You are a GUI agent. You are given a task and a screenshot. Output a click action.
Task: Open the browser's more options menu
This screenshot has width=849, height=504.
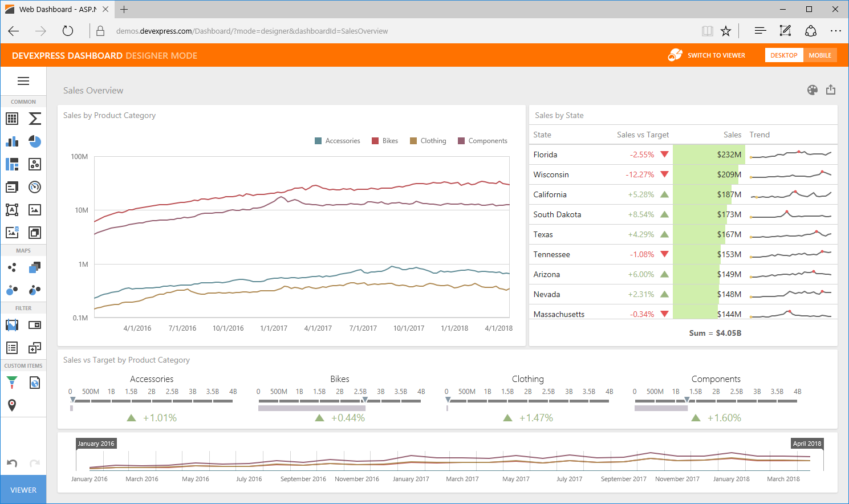(835, 31)
